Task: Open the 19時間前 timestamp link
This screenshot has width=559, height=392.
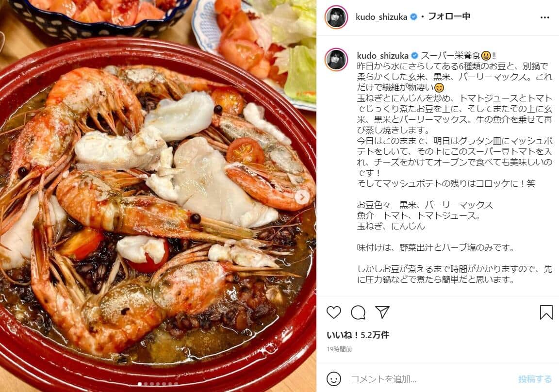Action: click(339, 349)
